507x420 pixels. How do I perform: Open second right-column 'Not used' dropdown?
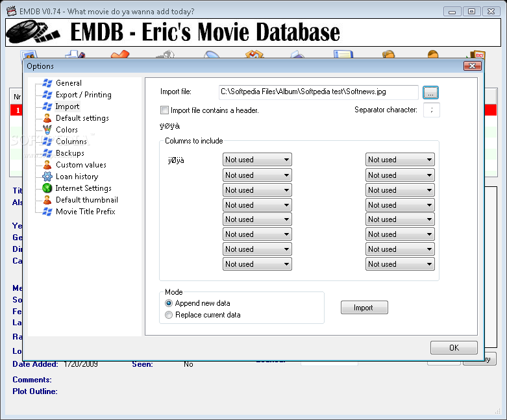(x=400, y=175)
